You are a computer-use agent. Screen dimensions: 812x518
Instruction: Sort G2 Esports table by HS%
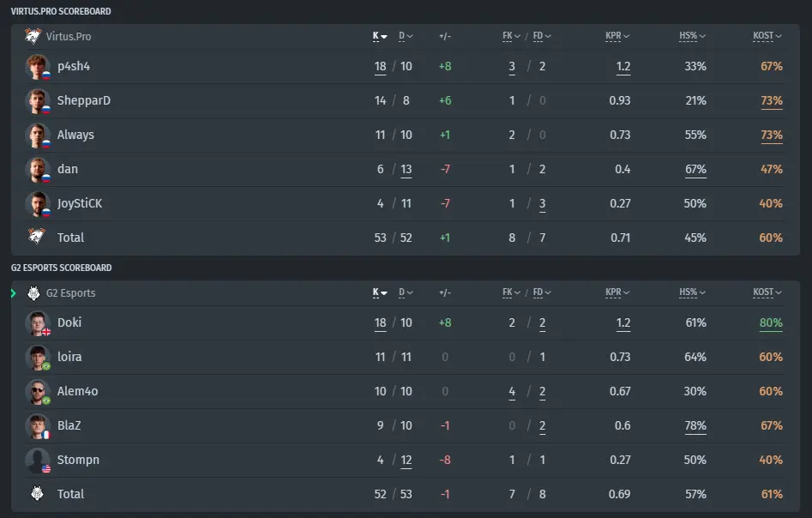click(692, 292)
